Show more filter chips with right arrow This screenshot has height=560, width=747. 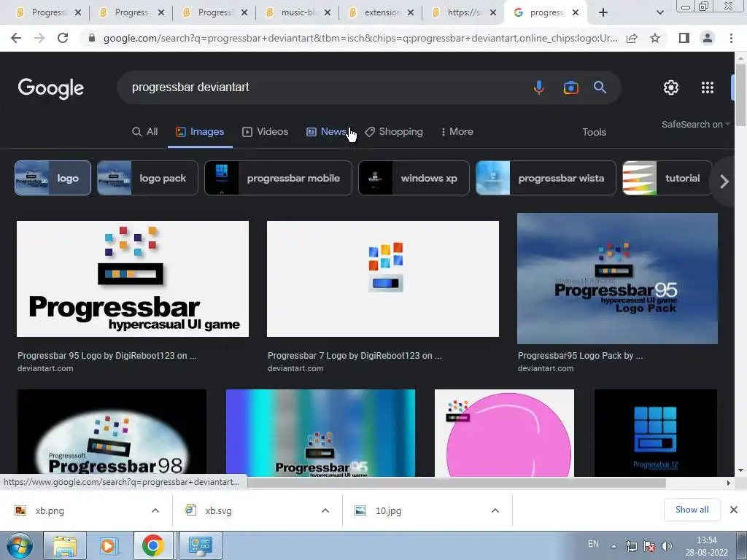[724, 182]
